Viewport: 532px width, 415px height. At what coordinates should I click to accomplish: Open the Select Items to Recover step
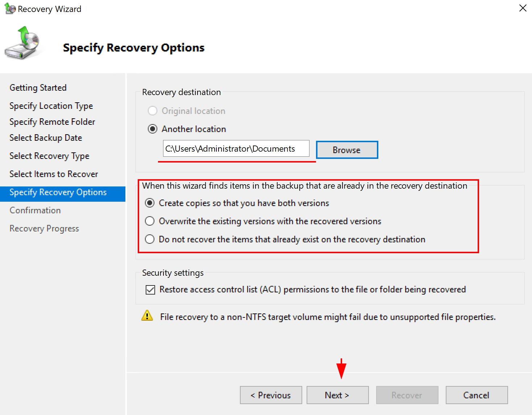[x=54, y=174]
